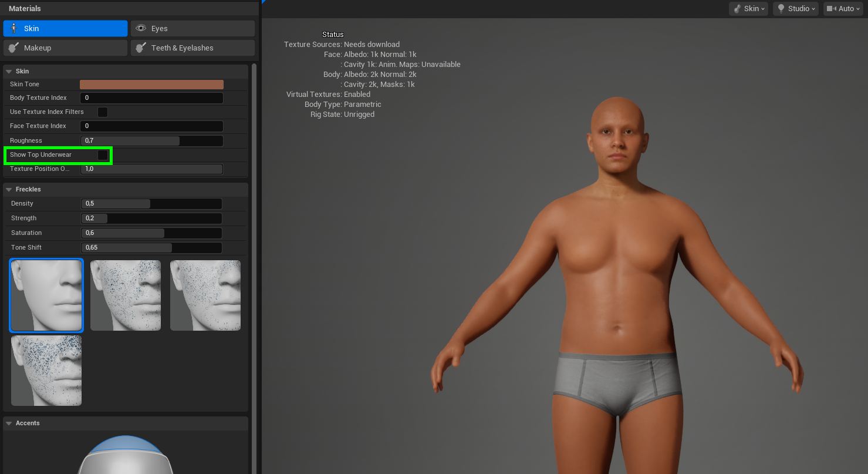Enable Show Top Underwear checkbox
This screenshot has width=868, height=474.
point(103,155)
